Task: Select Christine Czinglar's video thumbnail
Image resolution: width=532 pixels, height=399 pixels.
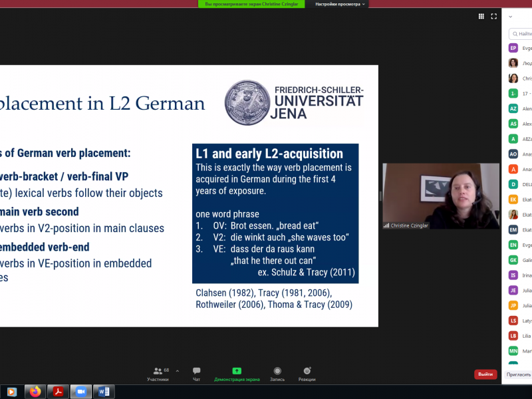Action: click(x=440, y=196)
